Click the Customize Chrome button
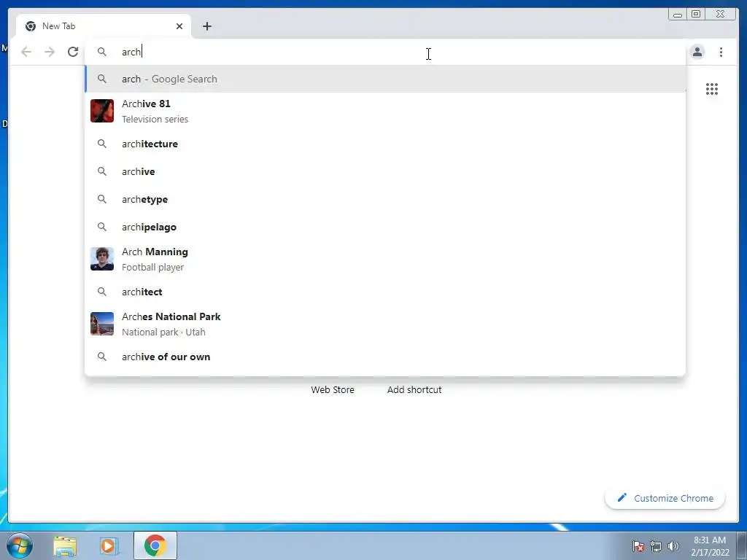 665,498
